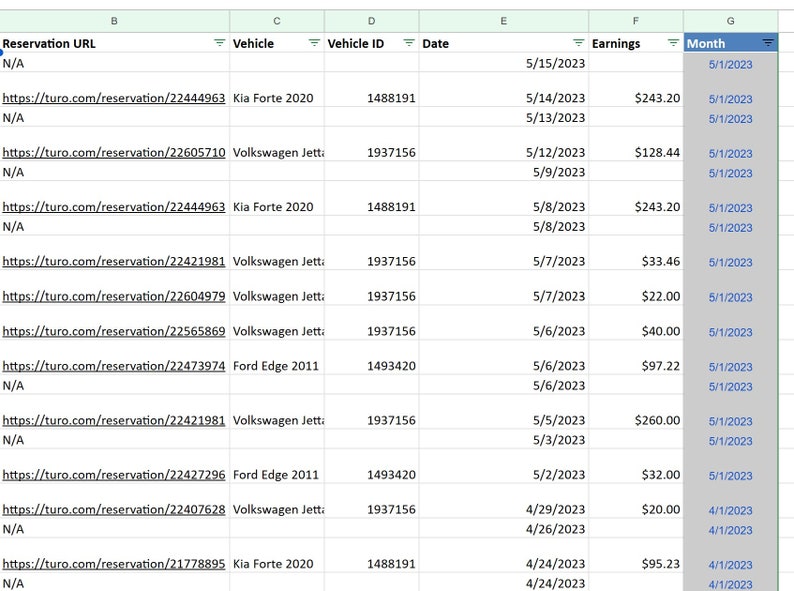Select the $128.44 earnings cell
Image resolution: width=794 pixels, height=591 pixels.
(x=636, y=144)
